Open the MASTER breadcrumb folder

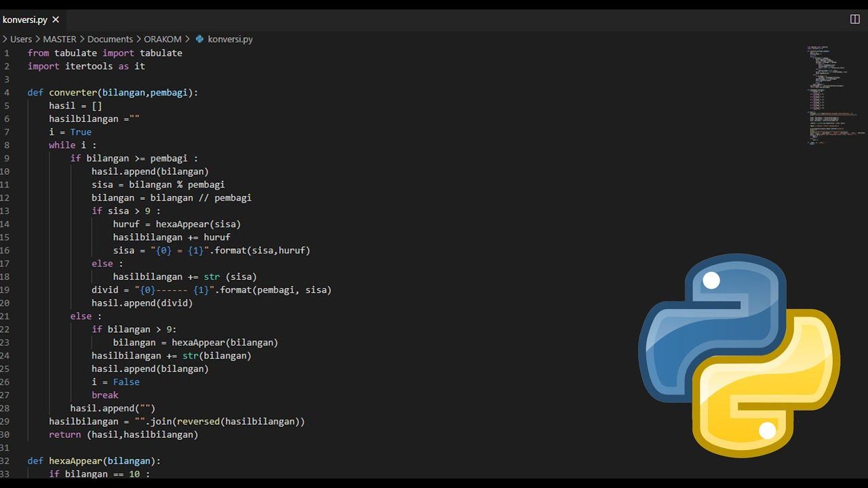click(60, 39)
